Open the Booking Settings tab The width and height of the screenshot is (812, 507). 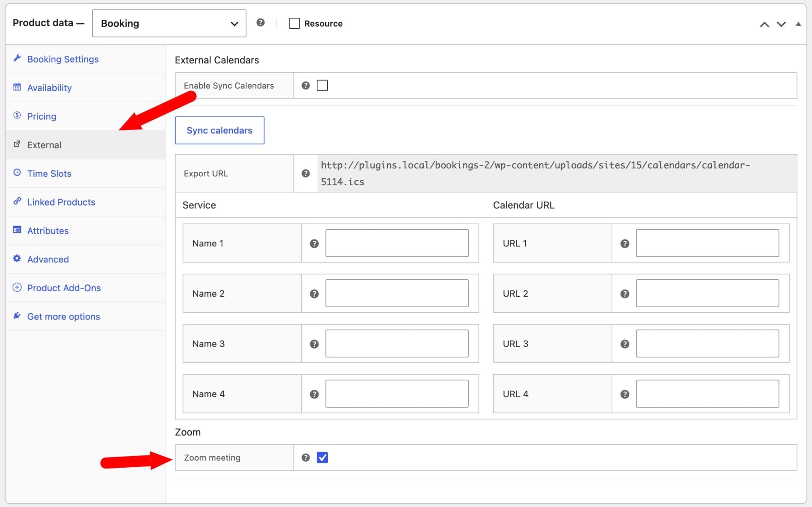(x=85, y=59)
